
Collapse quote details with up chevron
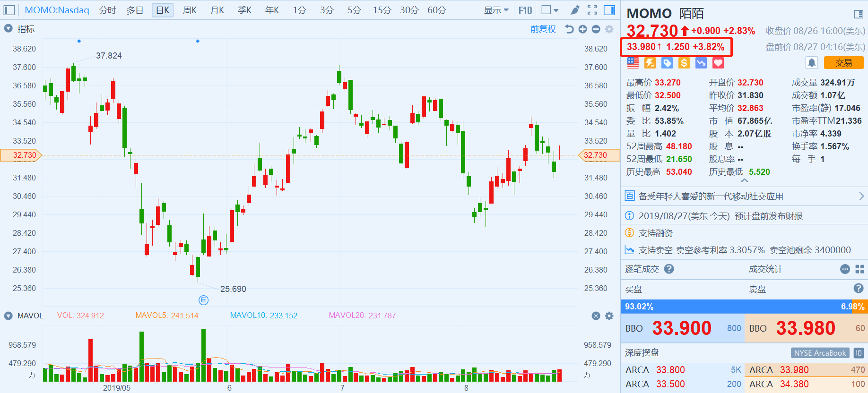coord(745,180)
